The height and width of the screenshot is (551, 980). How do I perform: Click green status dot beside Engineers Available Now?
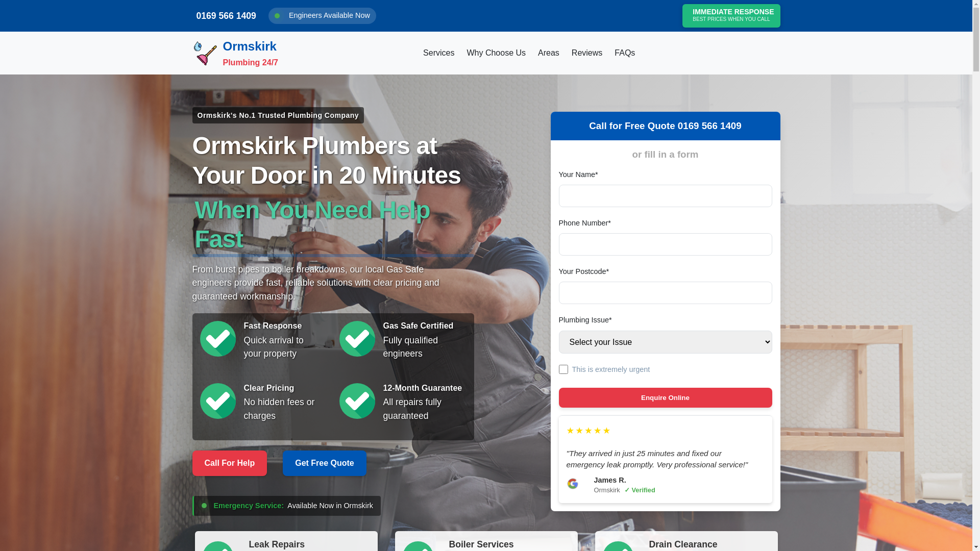click(277, 16)
